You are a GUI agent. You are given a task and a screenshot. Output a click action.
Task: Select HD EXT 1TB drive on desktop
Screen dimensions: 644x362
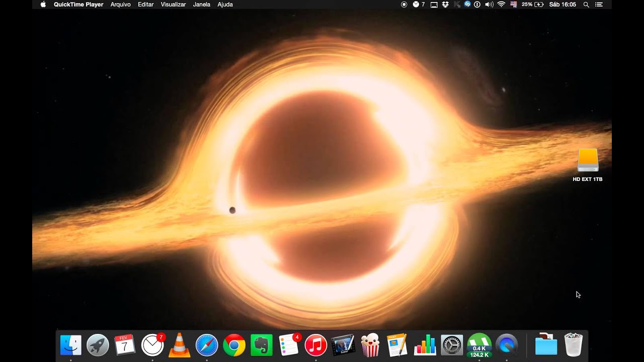(x=588, y=165)
